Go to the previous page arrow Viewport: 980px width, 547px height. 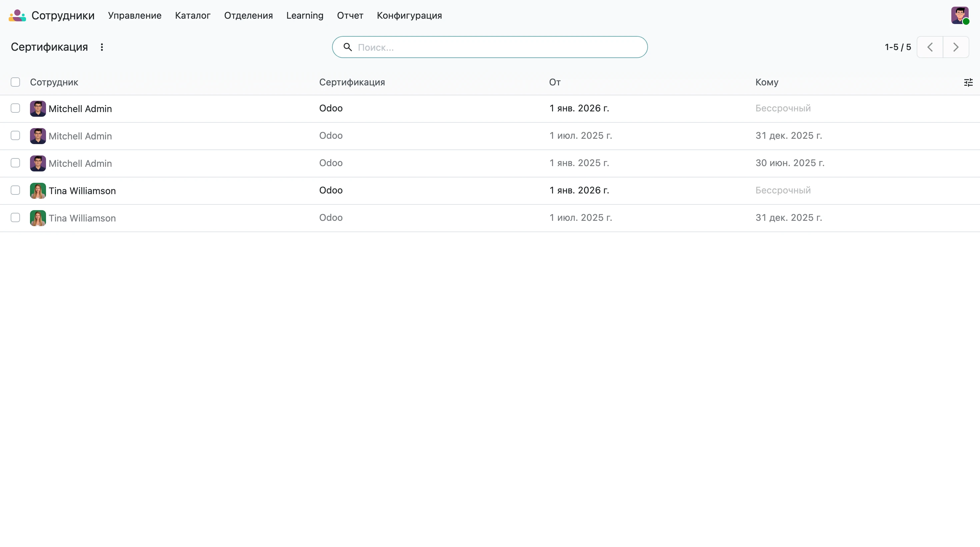click(x=930, y=47)
